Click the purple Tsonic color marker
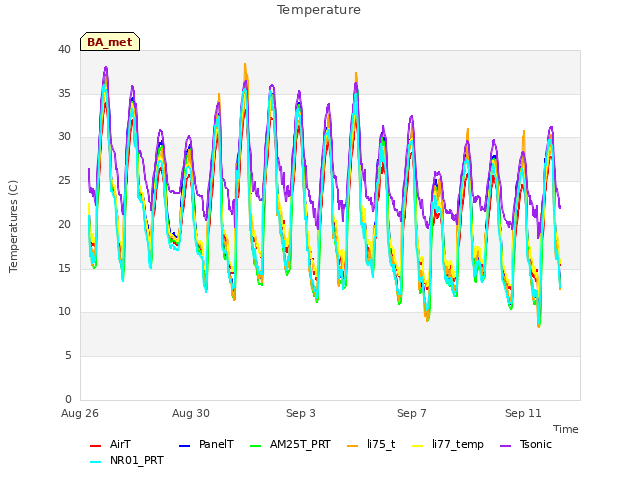The height and width of the screenshot is (480, 640). coord(505,446)
